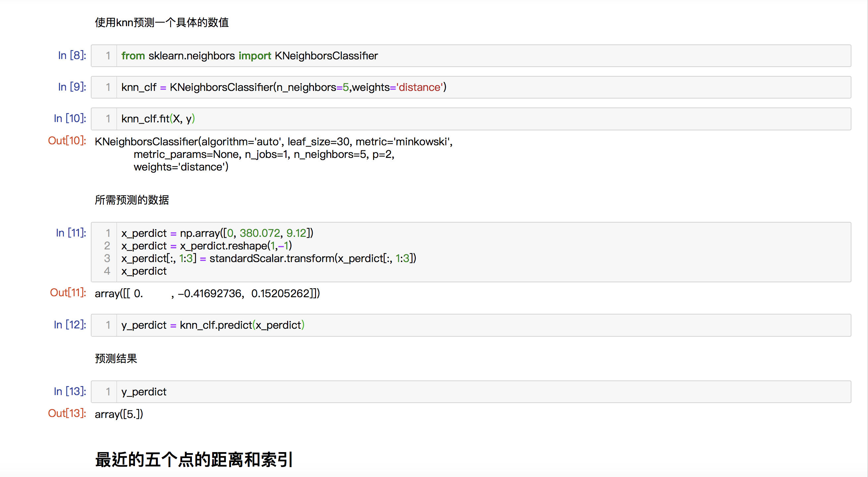Image resolution: width=868 pixels, height=477 pixels.
Task: Select the Out[11] array output
Action: coord(207,293)
